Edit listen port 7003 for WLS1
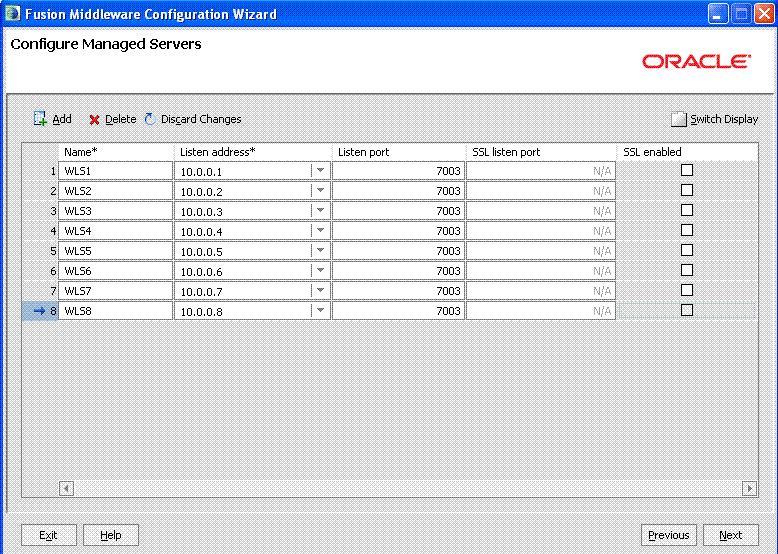778x554 pixels. point(398,171)
